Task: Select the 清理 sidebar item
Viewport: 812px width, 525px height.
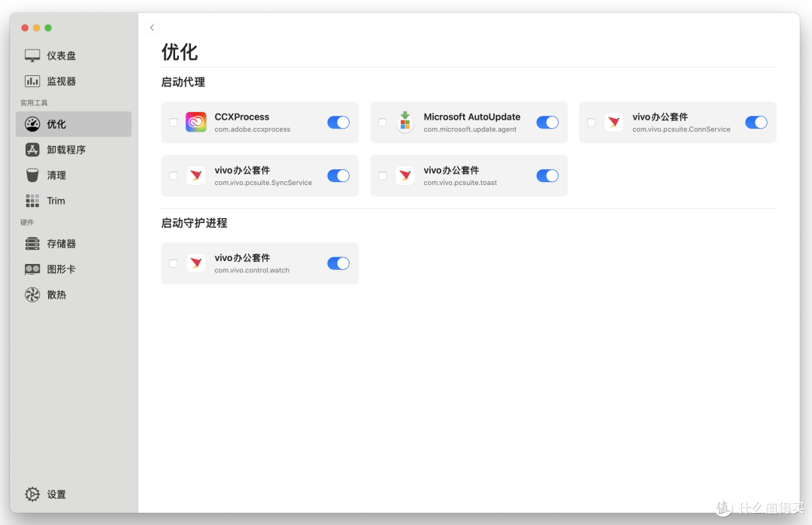Action: (74, 175)
